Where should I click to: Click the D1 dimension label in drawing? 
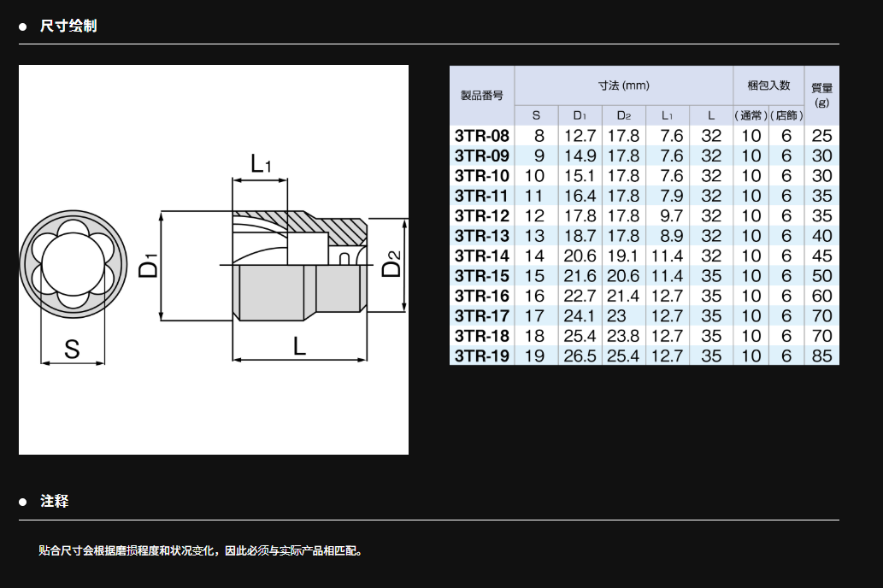click(x=150, y=265)
